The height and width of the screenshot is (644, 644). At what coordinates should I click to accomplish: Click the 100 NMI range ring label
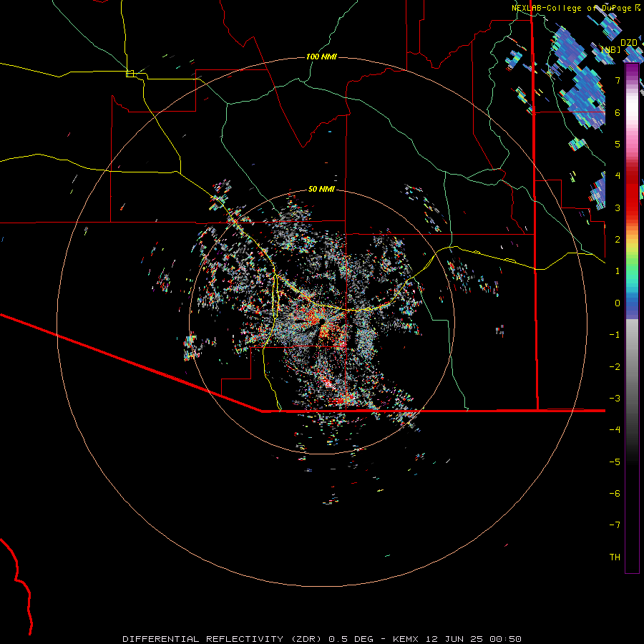[321, 57]
